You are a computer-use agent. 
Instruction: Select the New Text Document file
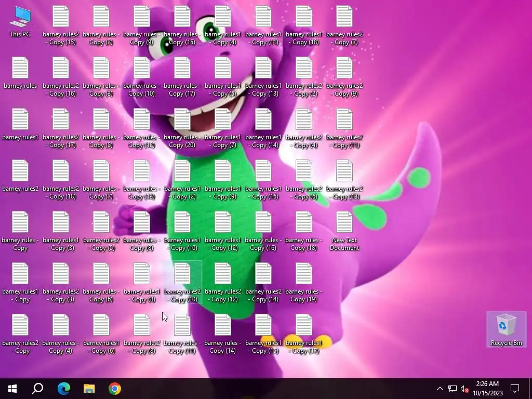click(x=344, y=231)
